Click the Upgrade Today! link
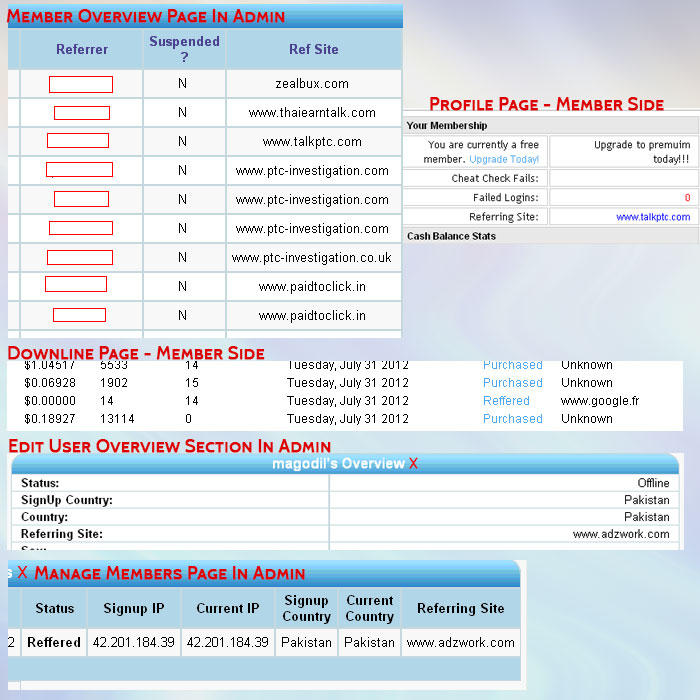The height and width of the screenshot is (700, 700). tap(504, 159)
